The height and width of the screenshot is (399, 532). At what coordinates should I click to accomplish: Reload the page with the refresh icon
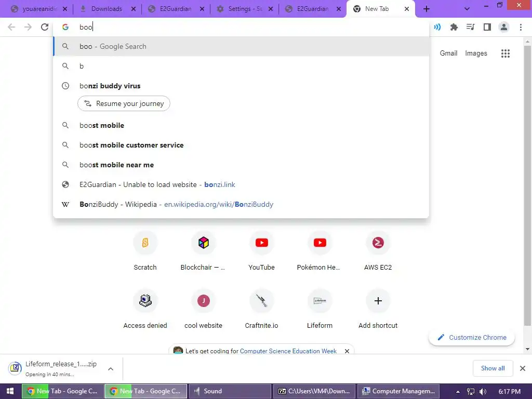tap(45, 27)
